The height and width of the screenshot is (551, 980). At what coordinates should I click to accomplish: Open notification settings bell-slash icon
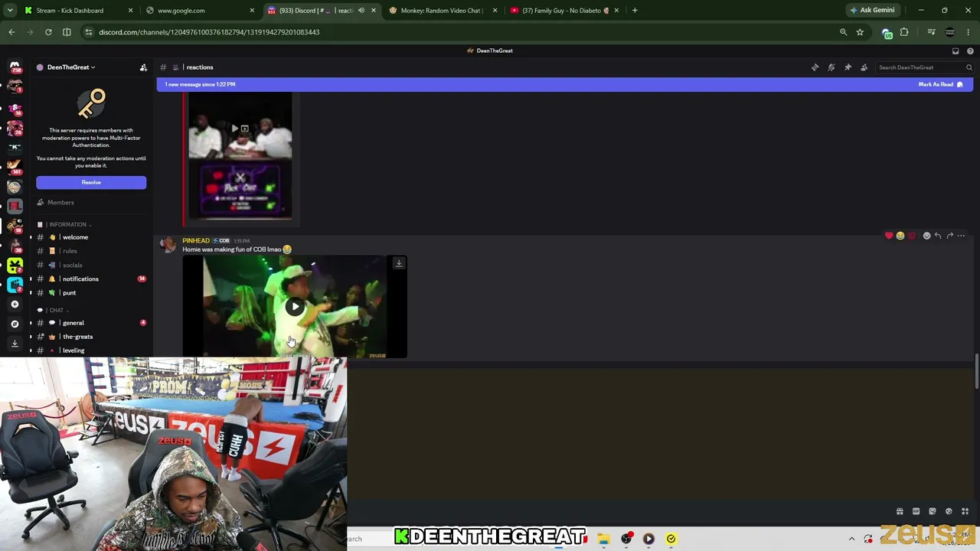pos(831,67)
